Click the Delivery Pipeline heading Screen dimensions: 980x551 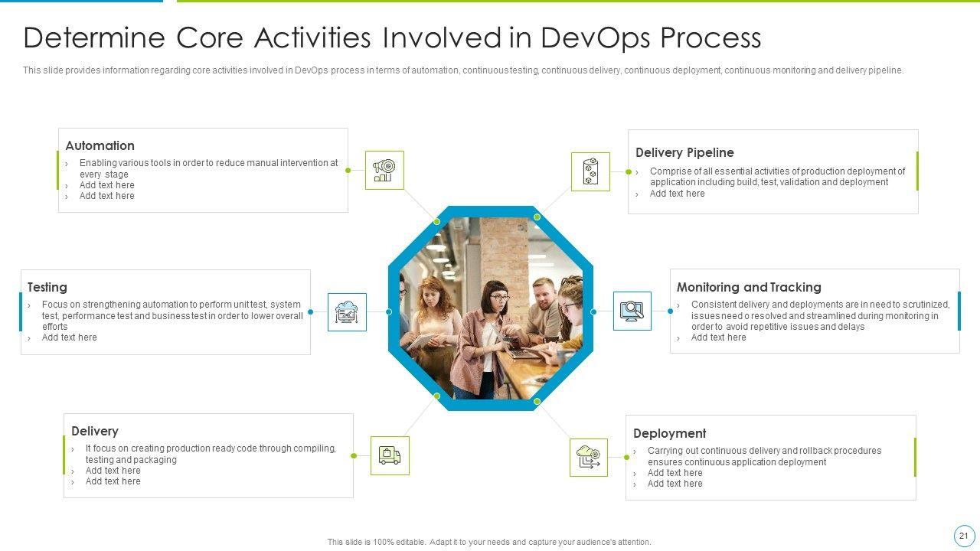(x=684, y=152)
